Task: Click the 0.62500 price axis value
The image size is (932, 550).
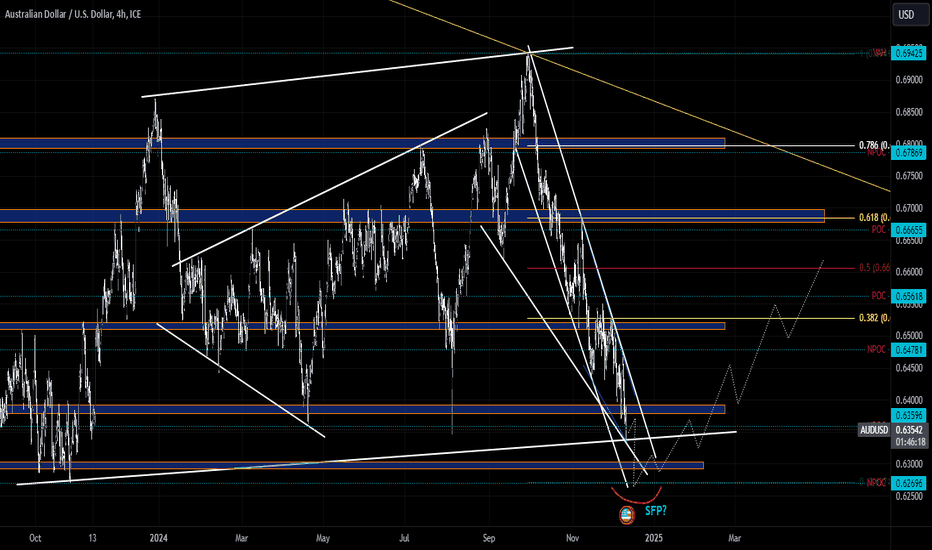Action: pos(909,496)
